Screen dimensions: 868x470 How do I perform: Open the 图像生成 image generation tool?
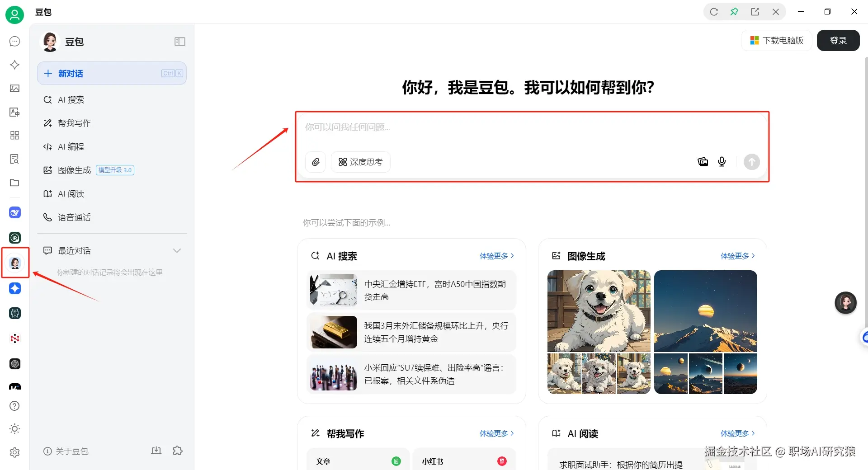pyautogui.click(x=74, y=170)
